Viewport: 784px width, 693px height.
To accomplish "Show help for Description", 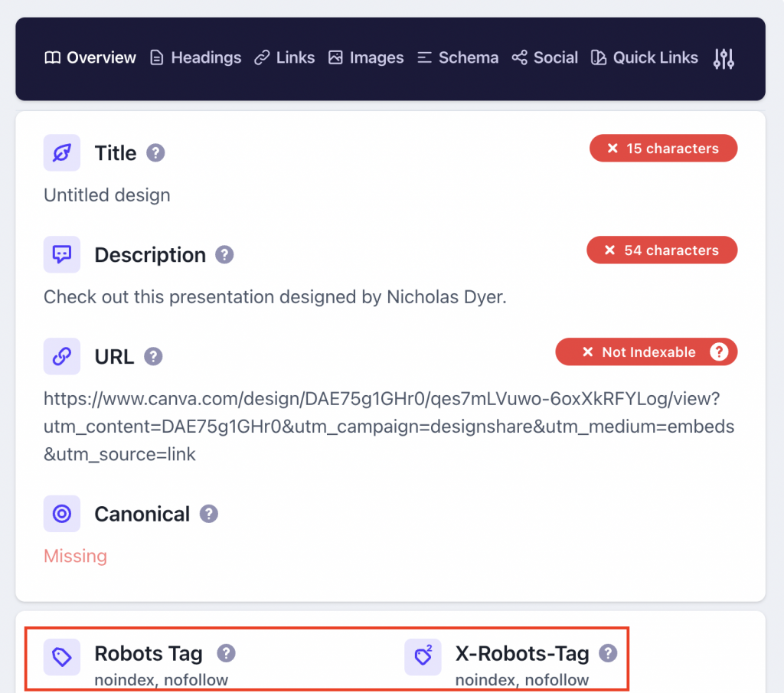I will (224, 254).
